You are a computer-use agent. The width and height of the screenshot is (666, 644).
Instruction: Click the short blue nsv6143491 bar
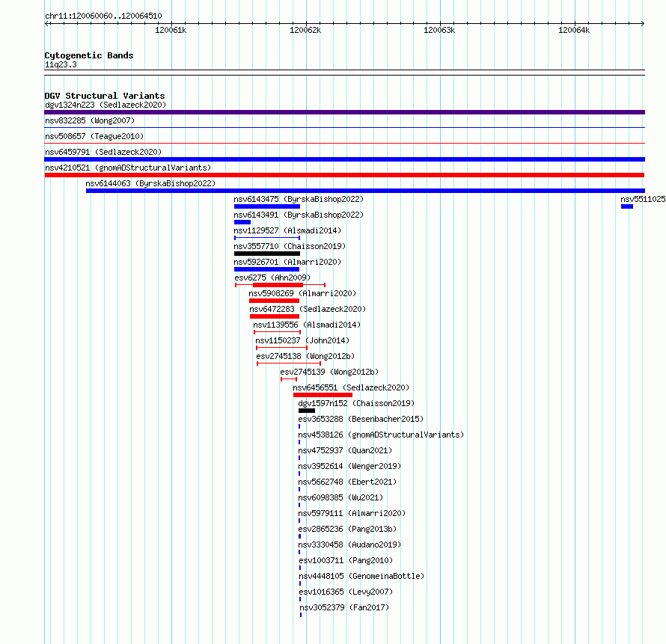pyautogui.click(x=242, y=222)
